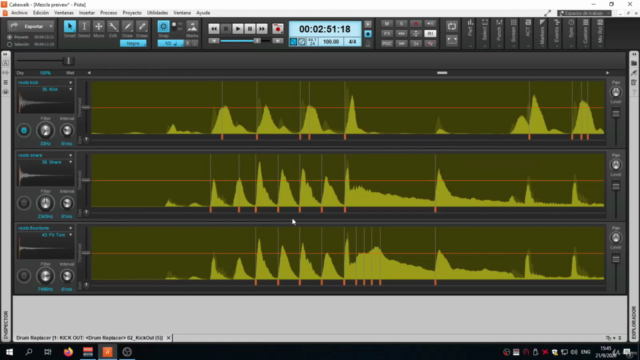640x360 pixels.
Task: Select the Proyecto export radio option
Action: pyautogui.click(x=9, y=37)
